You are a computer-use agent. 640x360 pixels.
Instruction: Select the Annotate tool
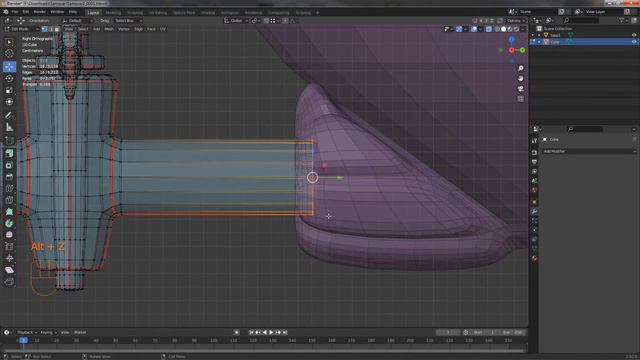click(9, 116)
